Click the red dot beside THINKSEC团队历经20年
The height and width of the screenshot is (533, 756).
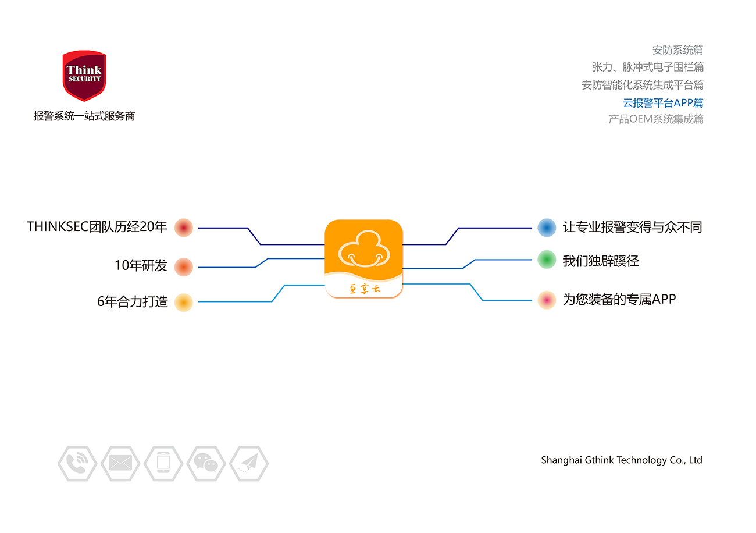[x=184, y=228]
